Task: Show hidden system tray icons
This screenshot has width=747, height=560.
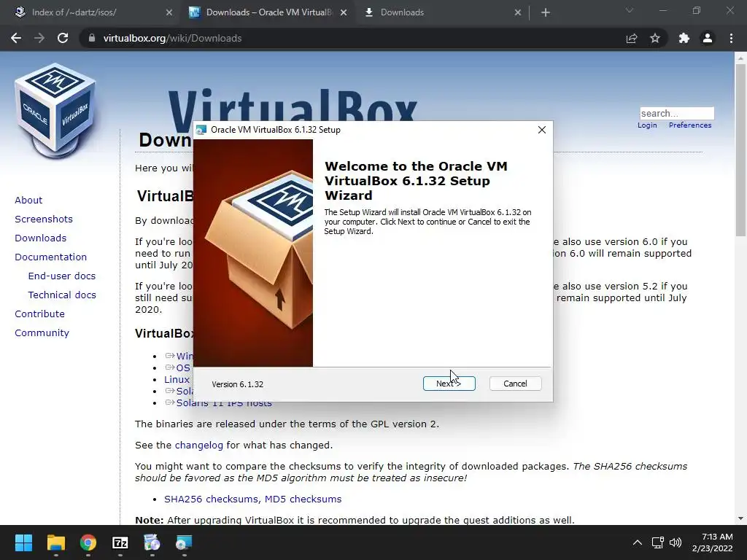Action: (x=638, y=542)
